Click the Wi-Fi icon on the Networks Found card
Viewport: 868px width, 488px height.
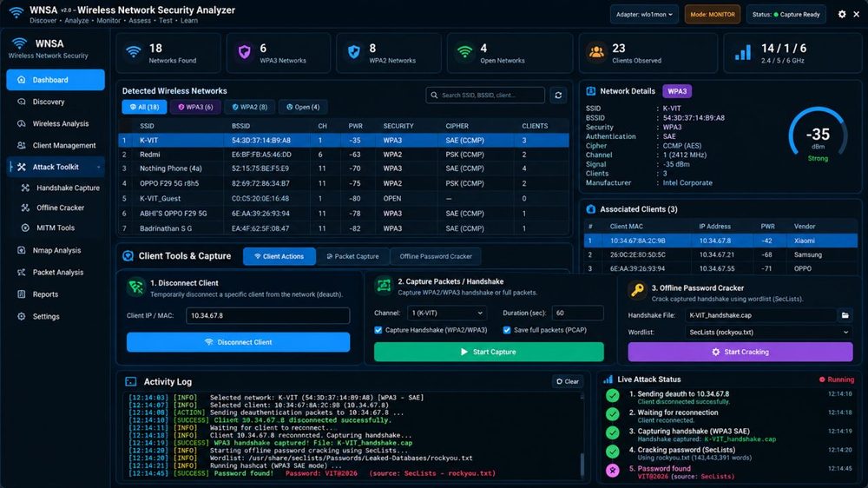134,53
